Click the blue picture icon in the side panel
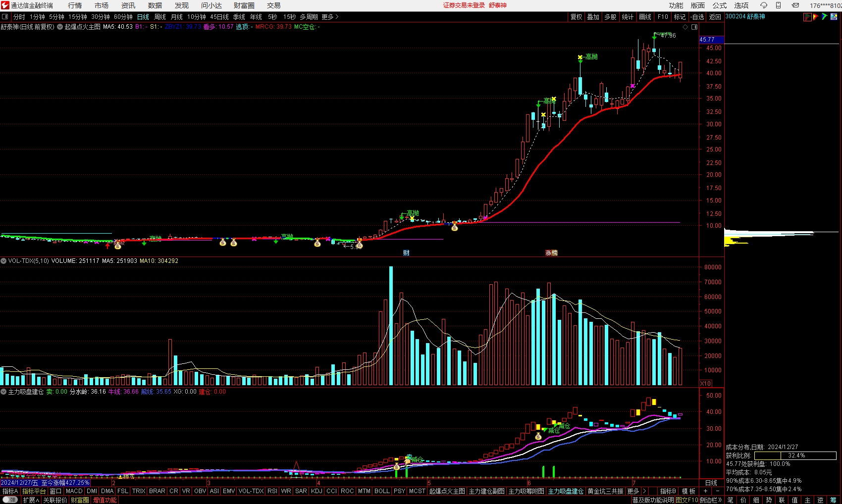Viewport: 842px width, 504px height. click(x=834, y=17)
